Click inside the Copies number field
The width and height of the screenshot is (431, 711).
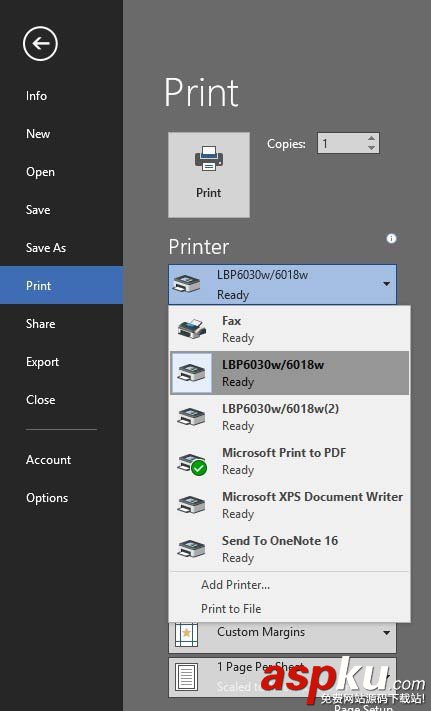click(342, 143)
